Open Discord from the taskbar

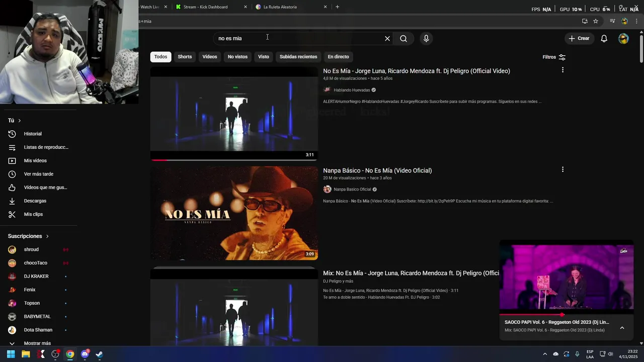point(85,354)
